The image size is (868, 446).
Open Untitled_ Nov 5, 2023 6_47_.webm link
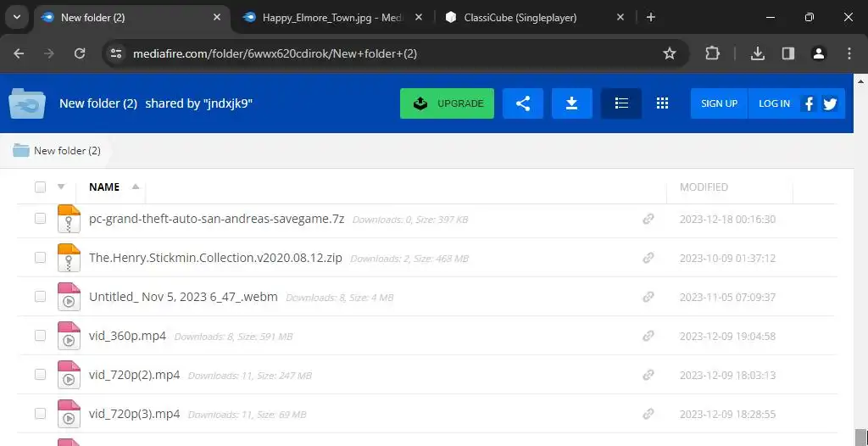[183, 297]
